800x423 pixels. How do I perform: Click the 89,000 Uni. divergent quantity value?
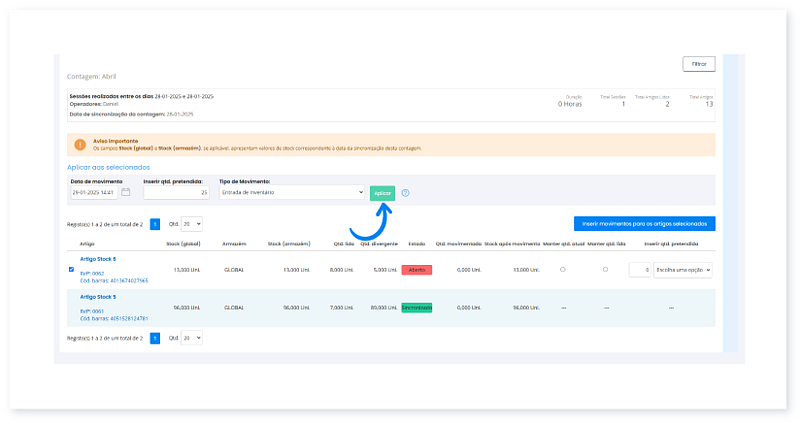pos(384,308)
